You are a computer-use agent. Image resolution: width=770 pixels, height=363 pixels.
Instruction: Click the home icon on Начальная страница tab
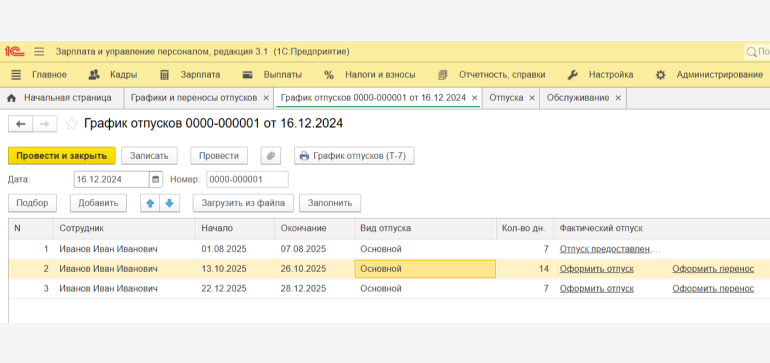pos(12,98)
